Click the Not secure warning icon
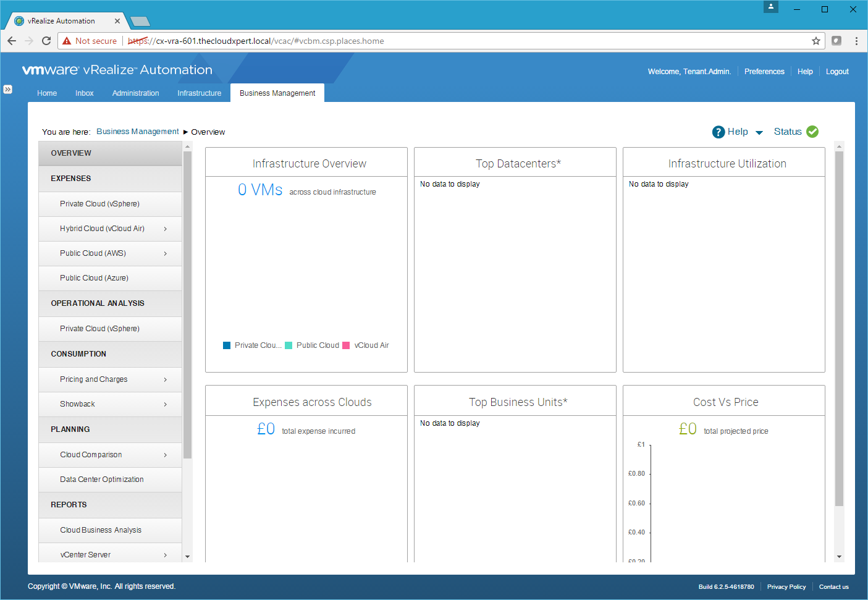Screen dimensions: 868x600 tap(67, 41)
